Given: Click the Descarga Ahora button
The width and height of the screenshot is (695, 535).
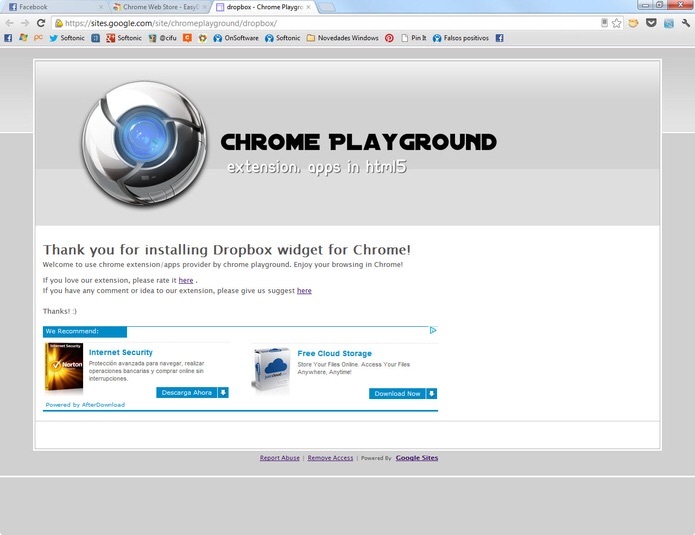Looking at the screenshot, I should pyautogui.click(x=187, y=393).
